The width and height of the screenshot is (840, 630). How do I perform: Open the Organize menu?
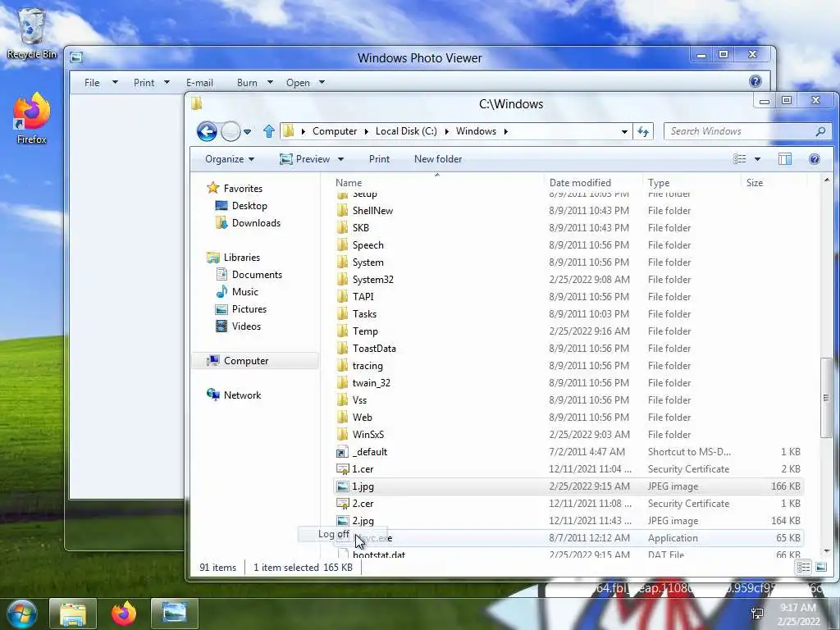230,159
